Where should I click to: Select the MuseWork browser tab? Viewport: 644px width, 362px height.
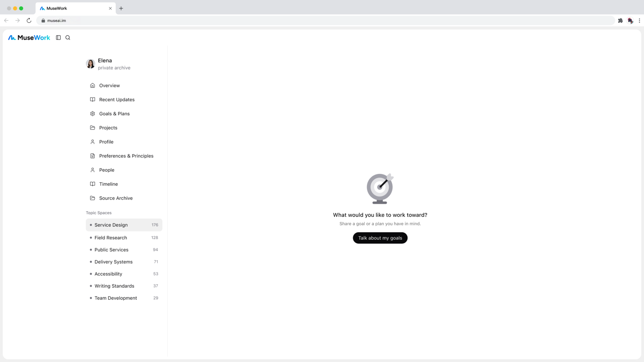pyautogui.click(x=75, y=8)
